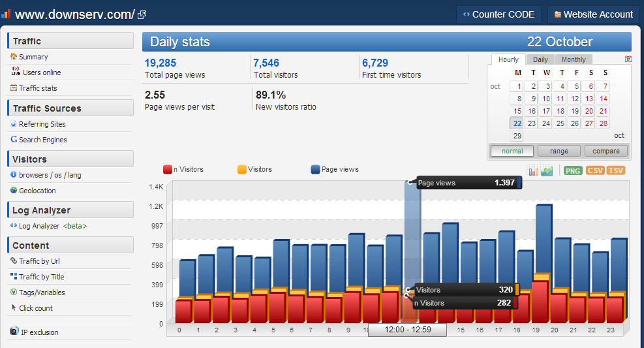The image size is (644, 348).
Task: Toggle Visitors series in legend
Action: (x=254, y=169)
